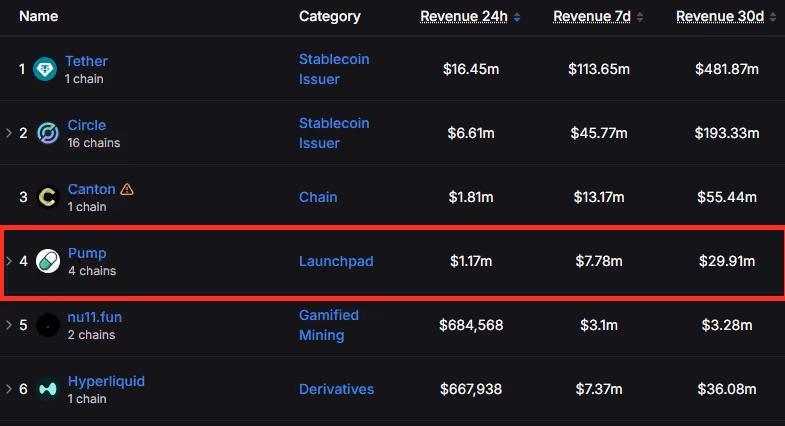
Task: Select nu11.fun's $3.28m 30d revenue
Action: [x=727, y=325]
